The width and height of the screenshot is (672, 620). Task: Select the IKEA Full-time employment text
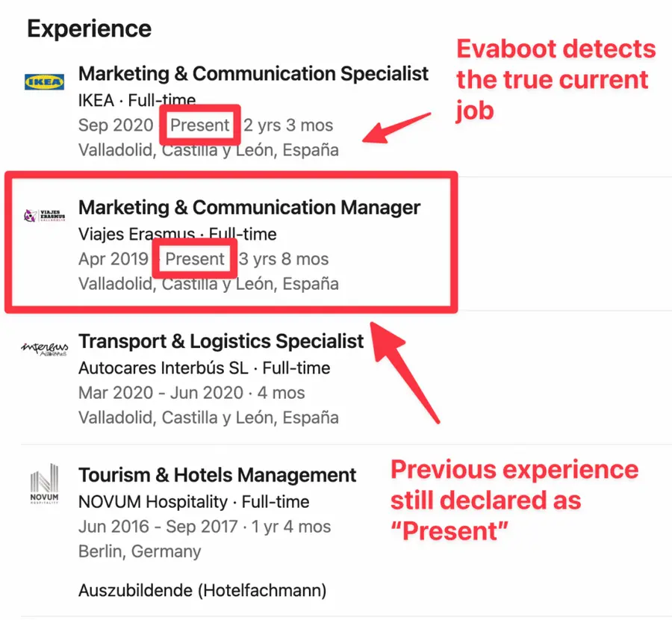(x=137, y=99)
